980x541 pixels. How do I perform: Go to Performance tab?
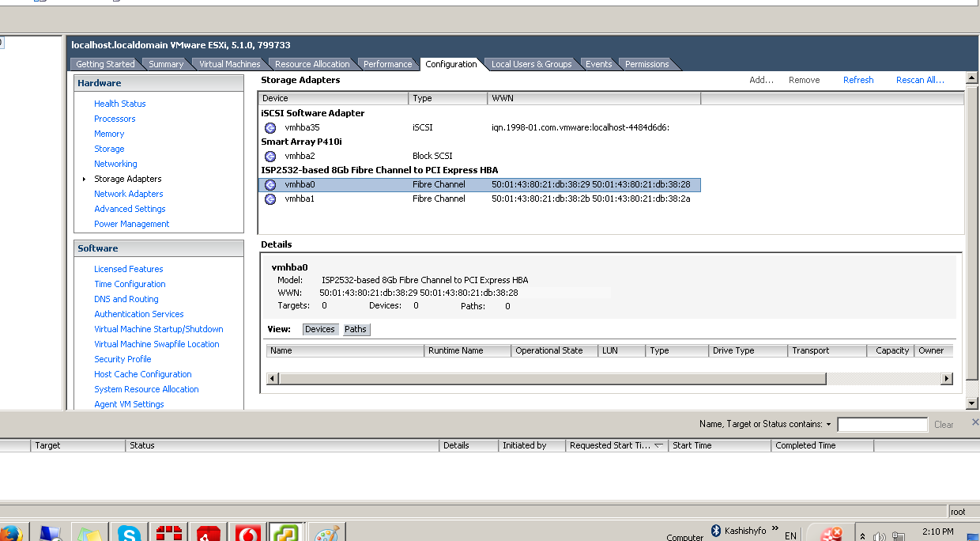pos(387,64)
